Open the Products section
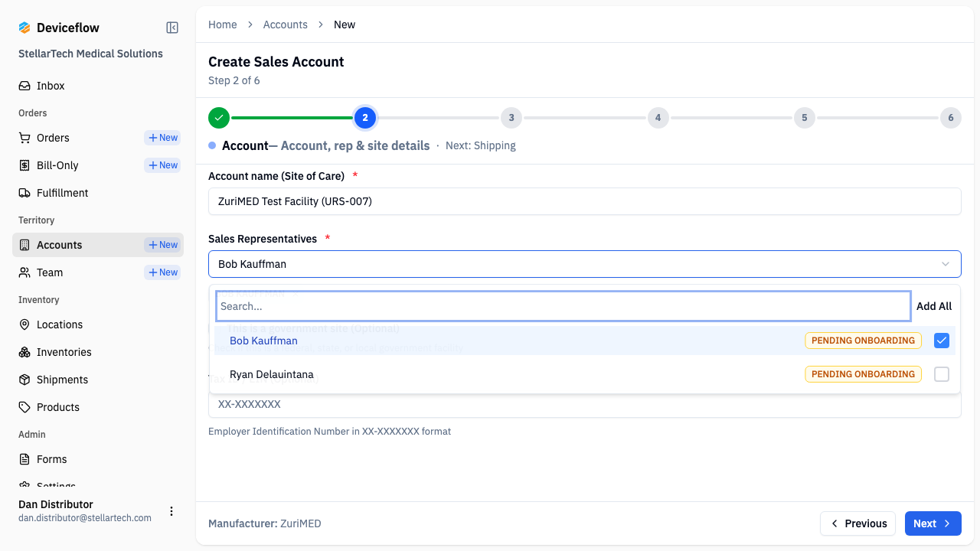This screenshot has height=551, width=980. 57,406
